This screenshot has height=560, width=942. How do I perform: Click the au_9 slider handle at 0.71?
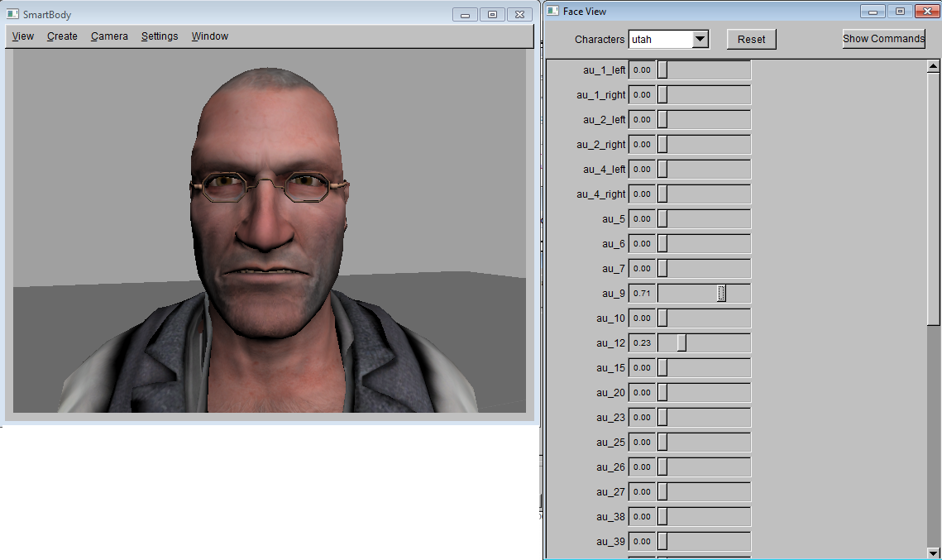pos(721,293)
